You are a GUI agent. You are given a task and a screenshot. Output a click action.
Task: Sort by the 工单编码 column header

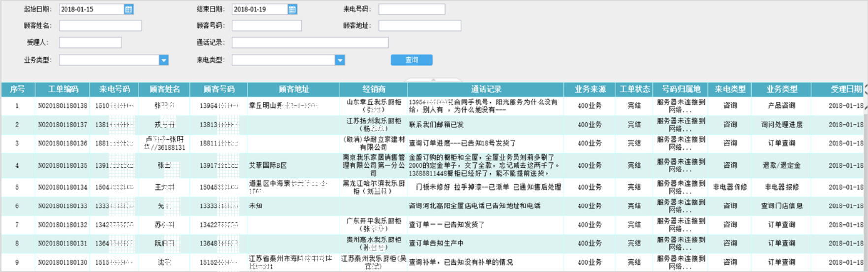tap(63, 89)
